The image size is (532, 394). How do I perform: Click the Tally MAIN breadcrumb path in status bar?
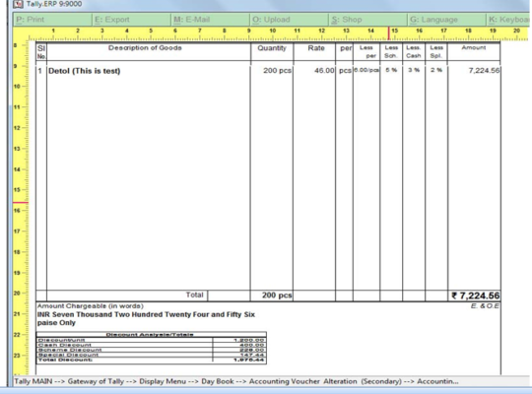pyautogui.click(x=236, y=381)
